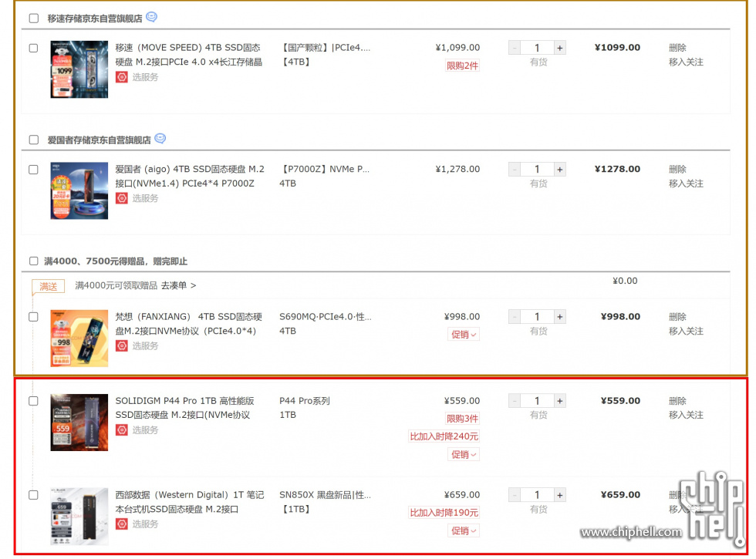This screenshot has height=559, width=756.
Task: Increase quantity of MOVE SPEED 4TB SSD
Action: pyautogui.click(x=560, y=48)
